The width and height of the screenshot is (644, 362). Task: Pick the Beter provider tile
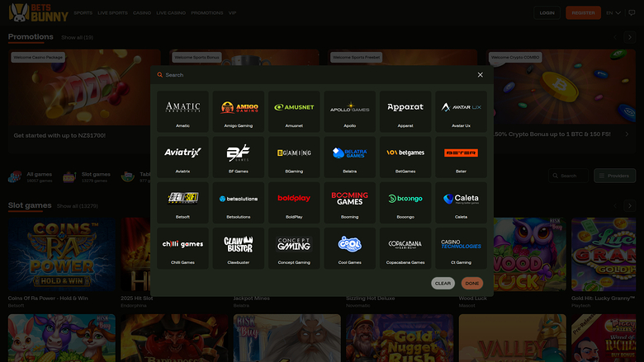click(x=461, y=157)
